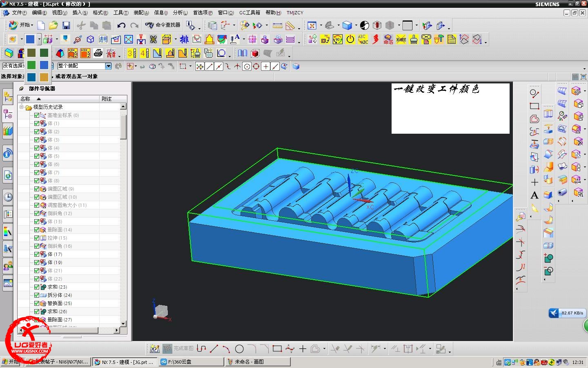Click the history clock icon in the left sidebar
The image size is (588, 368).
[x=8, y=197]
